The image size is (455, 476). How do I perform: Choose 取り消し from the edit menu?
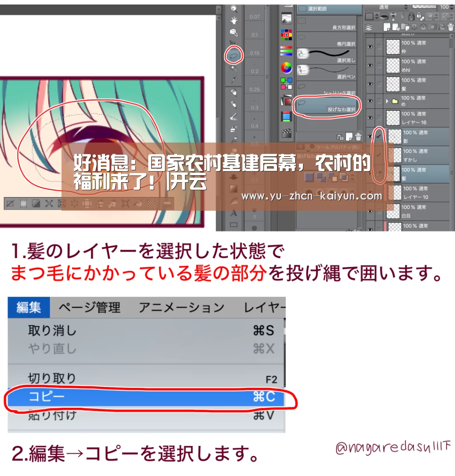146,331
